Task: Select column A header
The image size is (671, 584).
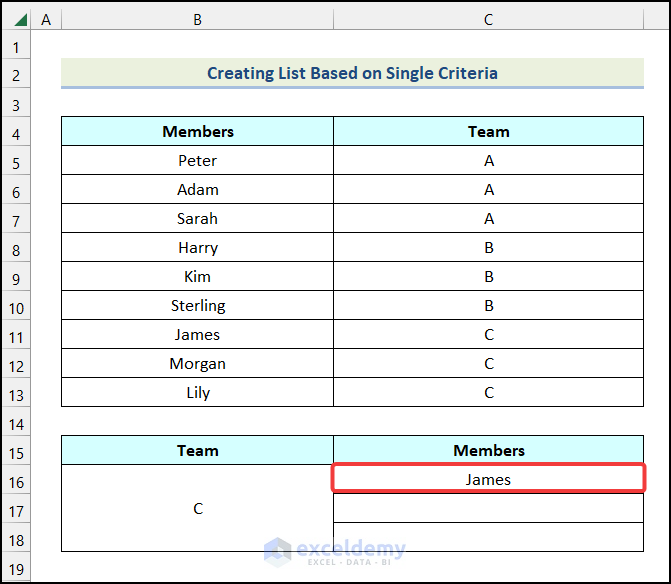Action: [x=46, y=19]
